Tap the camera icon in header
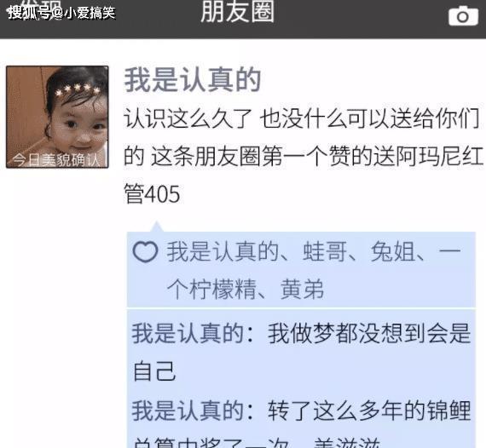486x448 pixels. pos(463,15)
